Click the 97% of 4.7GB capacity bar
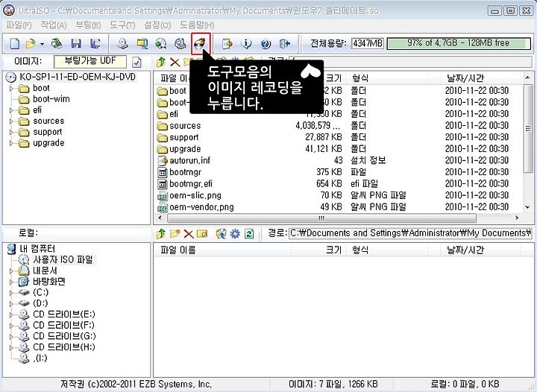Screen dimensions: 537x392 [x=459, y=43]
